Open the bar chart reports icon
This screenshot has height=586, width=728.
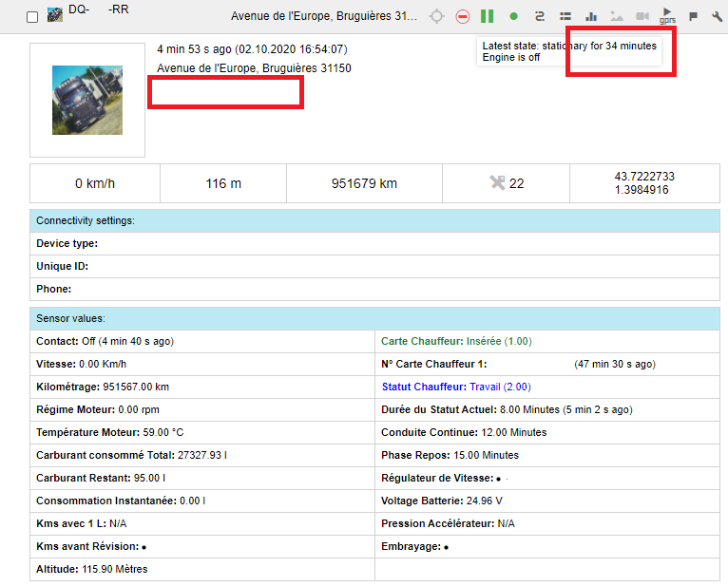(x=591, y=16)
